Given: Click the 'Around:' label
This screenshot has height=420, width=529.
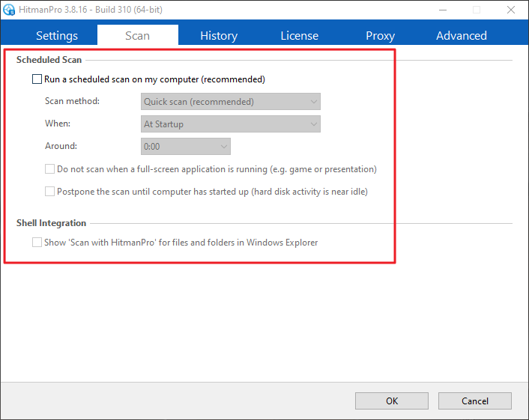Looking at the screenshot, I should pyautogui.click(x=61, y=146).
